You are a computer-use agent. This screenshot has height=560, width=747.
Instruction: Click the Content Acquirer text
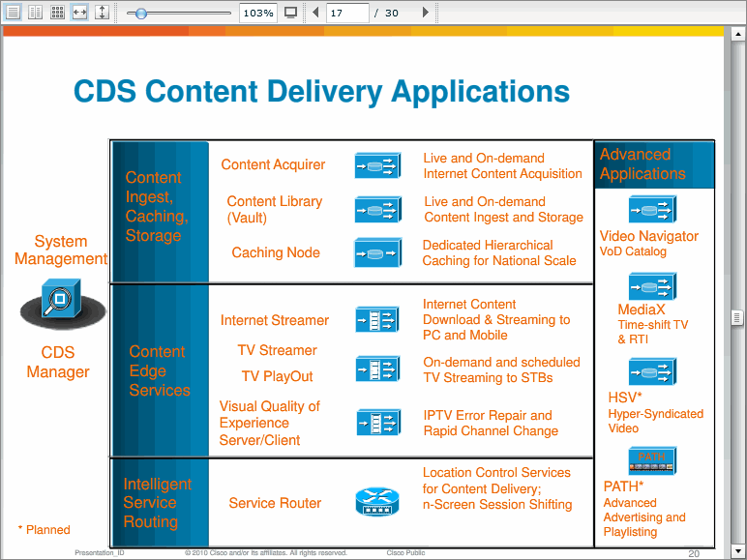point(273,164)
